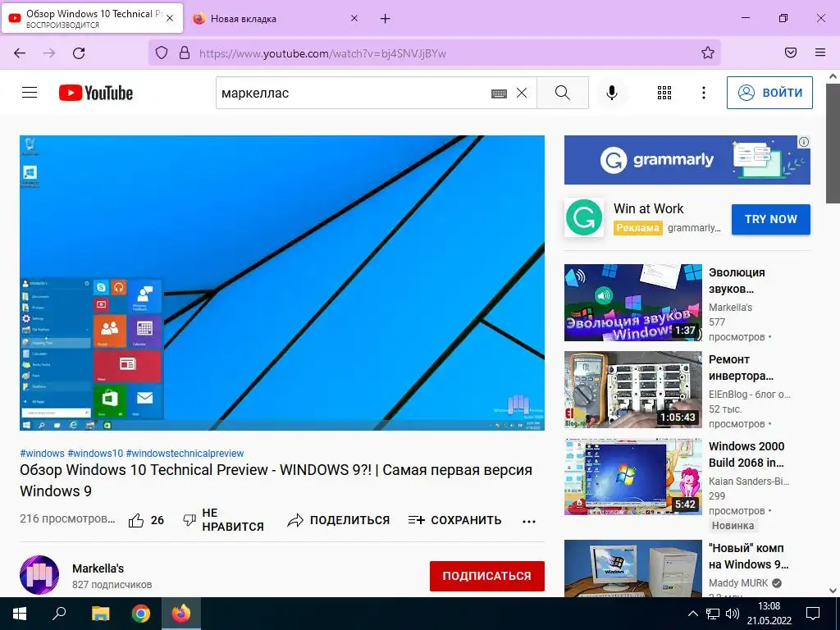The image size is (840, 630).
Task: Open Markella's channel name link
Action: (98, 568)
